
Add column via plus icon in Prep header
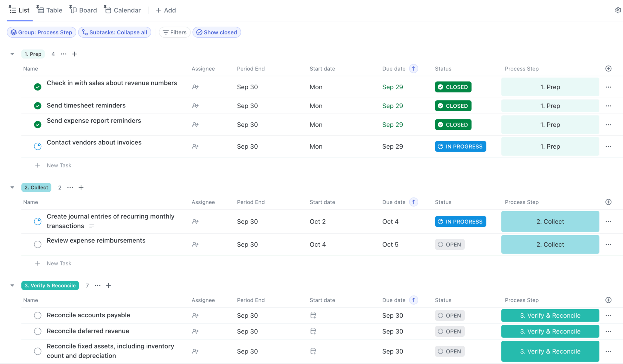[x=608, y=68]
